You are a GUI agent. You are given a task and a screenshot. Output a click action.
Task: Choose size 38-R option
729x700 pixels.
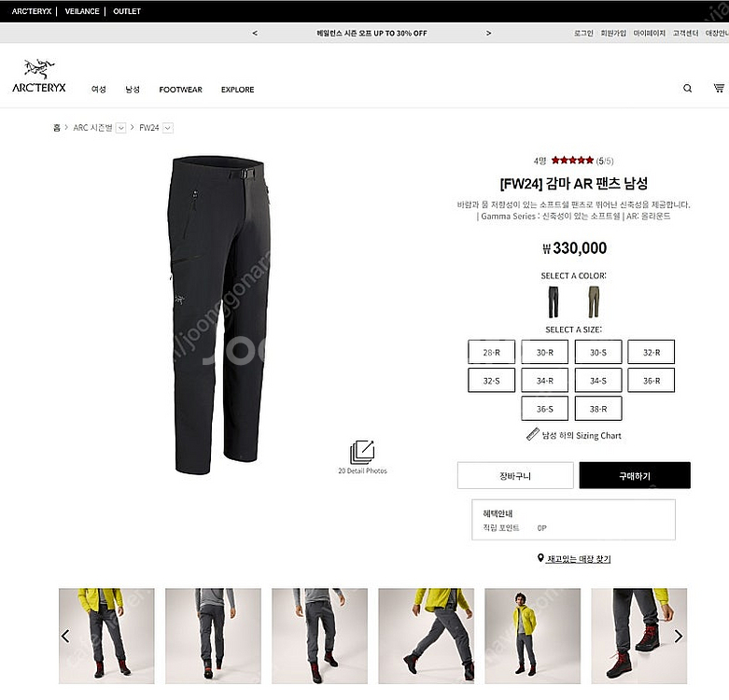tap(598, 409)
